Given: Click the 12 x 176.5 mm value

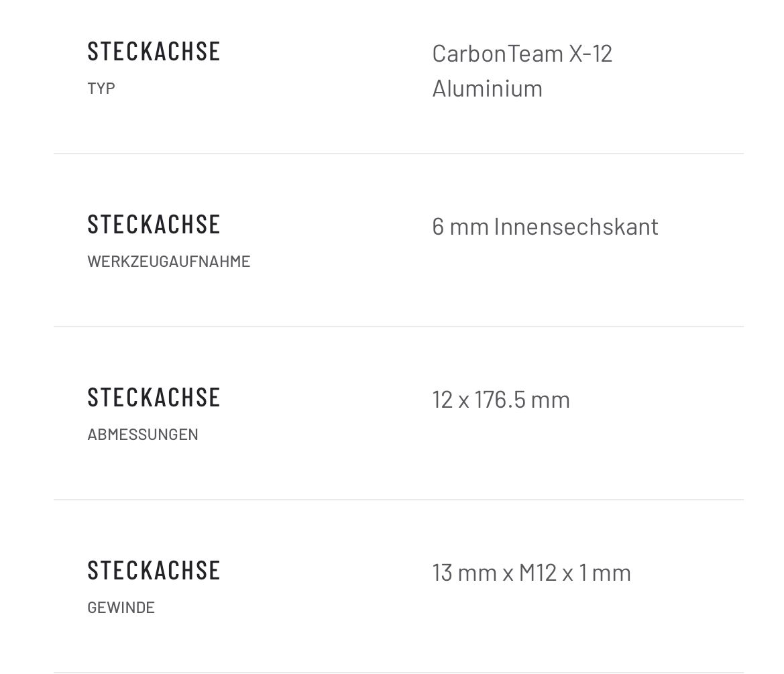Looking at the screenshot, I should (x=501, y=400).
